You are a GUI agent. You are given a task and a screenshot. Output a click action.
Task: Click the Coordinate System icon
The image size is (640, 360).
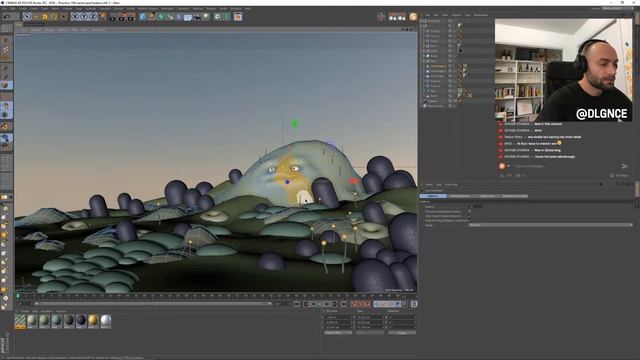click(x=102, y=16)
